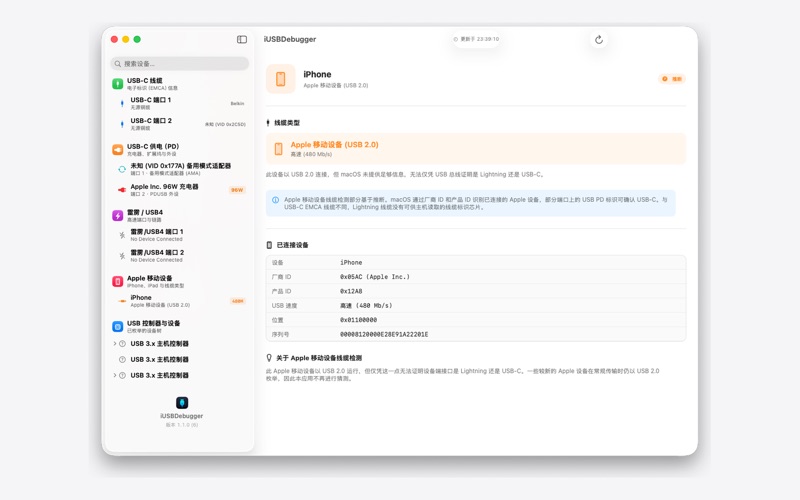Click the green USB-C 线缆 category icon
Screen dimensions: 800x500
click(117, 84)
